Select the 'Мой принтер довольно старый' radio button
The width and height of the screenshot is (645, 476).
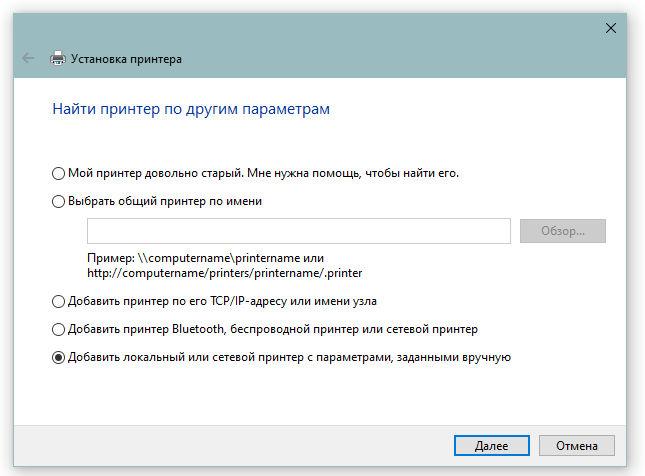[59, 173]
